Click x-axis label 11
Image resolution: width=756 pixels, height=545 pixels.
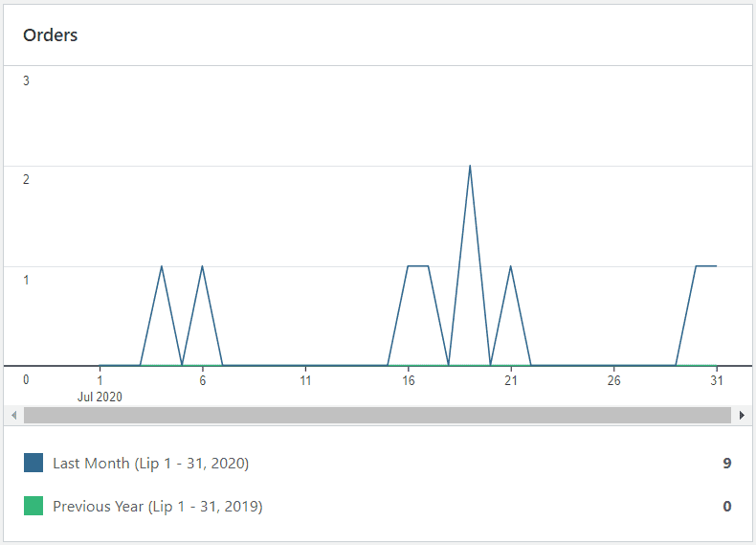(305, 380)
